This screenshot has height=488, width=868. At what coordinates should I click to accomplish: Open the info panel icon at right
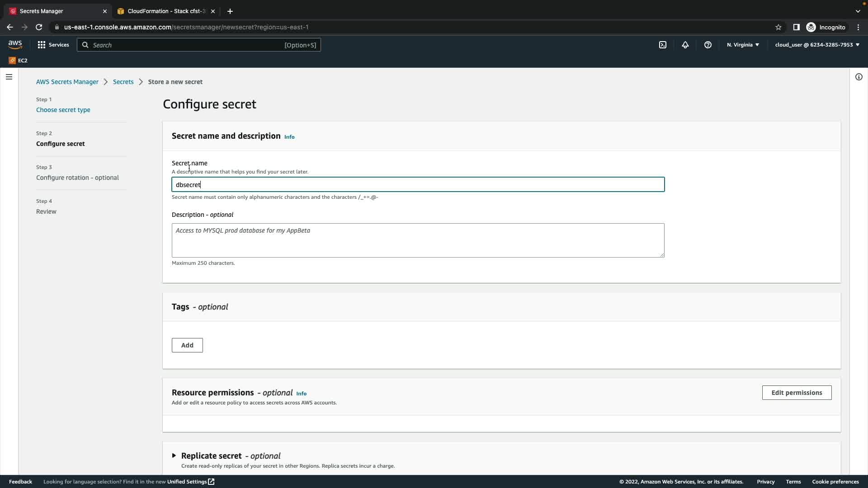tap(859, 77)
